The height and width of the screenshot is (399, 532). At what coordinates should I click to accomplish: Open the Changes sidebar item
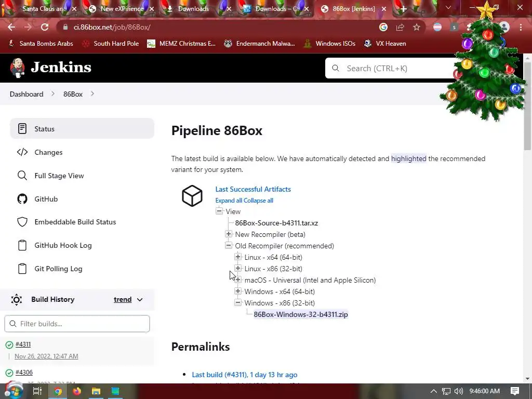(82, 152)
